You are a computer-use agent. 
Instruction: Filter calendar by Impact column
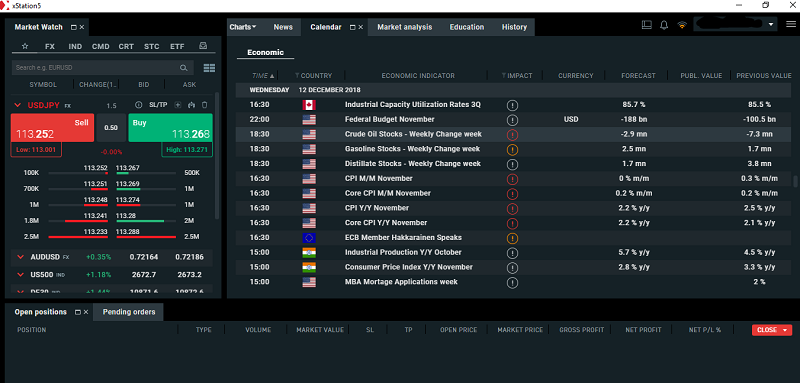coord(504,75)
